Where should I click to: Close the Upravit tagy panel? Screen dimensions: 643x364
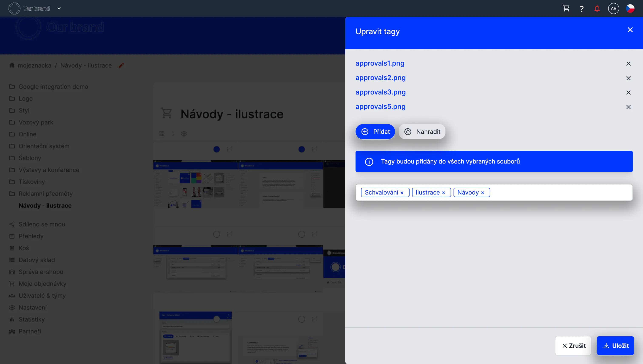tap(630, 30)
